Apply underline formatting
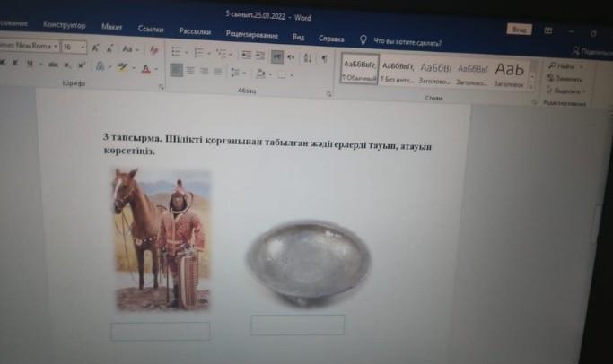This screenshot has width=613, height=364. (x=30, y=64)
